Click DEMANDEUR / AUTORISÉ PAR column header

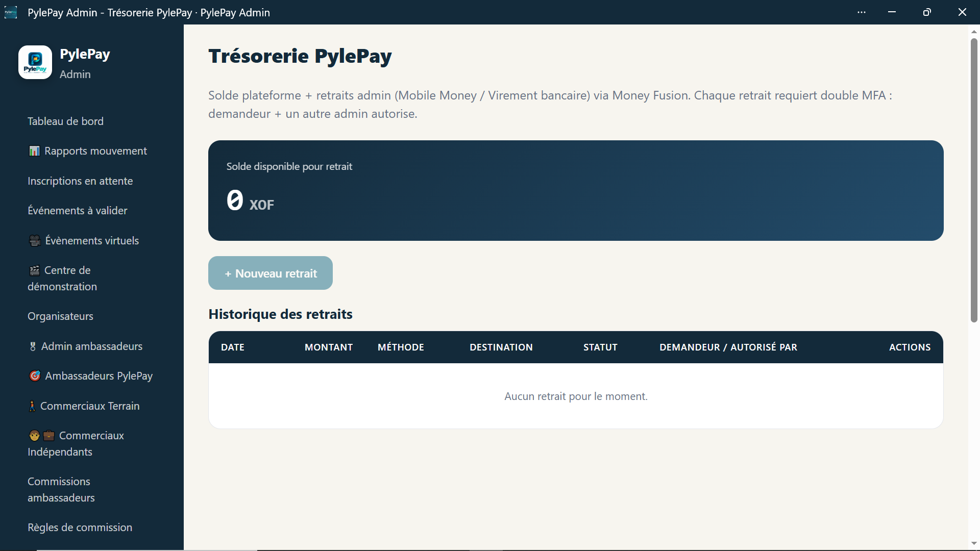(728, 347)
